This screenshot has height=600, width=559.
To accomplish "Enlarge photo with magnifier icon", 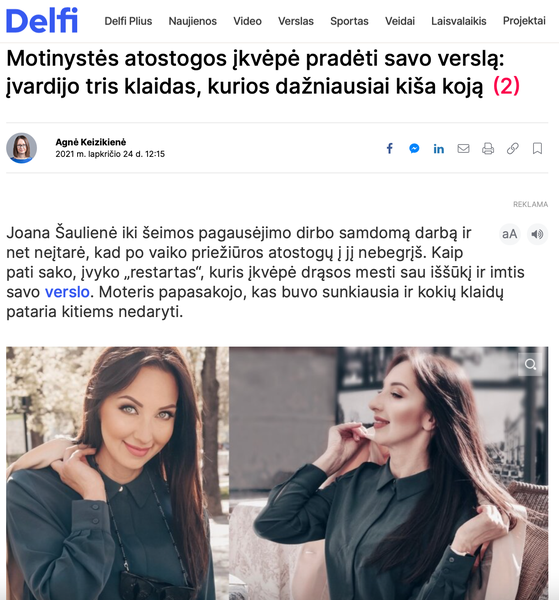I will (x=530, y=364).
